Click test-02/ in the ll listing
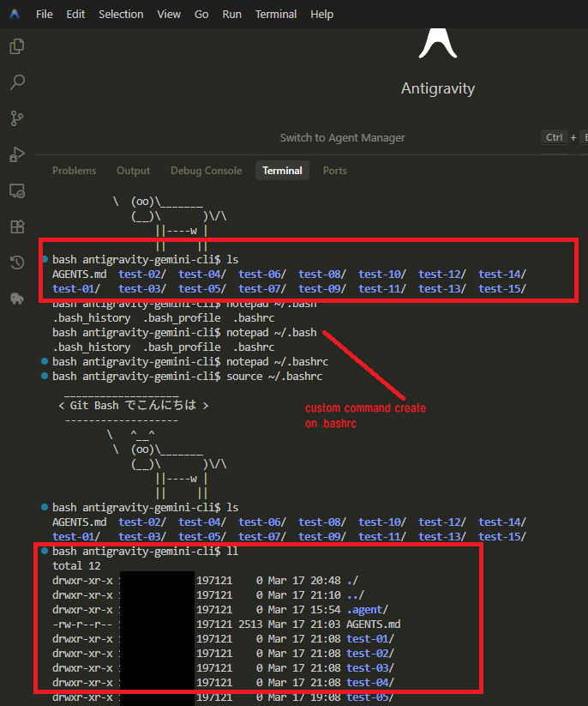This screenshot has width=588, height=706. 370,654
